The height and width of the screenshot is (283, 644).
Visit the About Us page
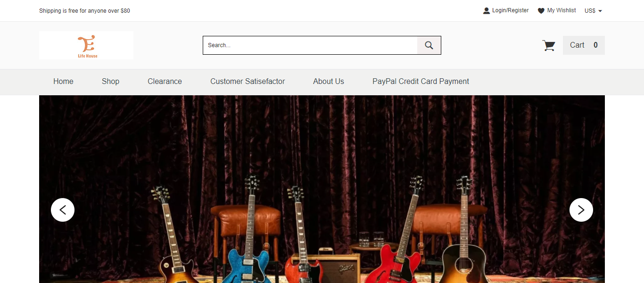[329, 81]
